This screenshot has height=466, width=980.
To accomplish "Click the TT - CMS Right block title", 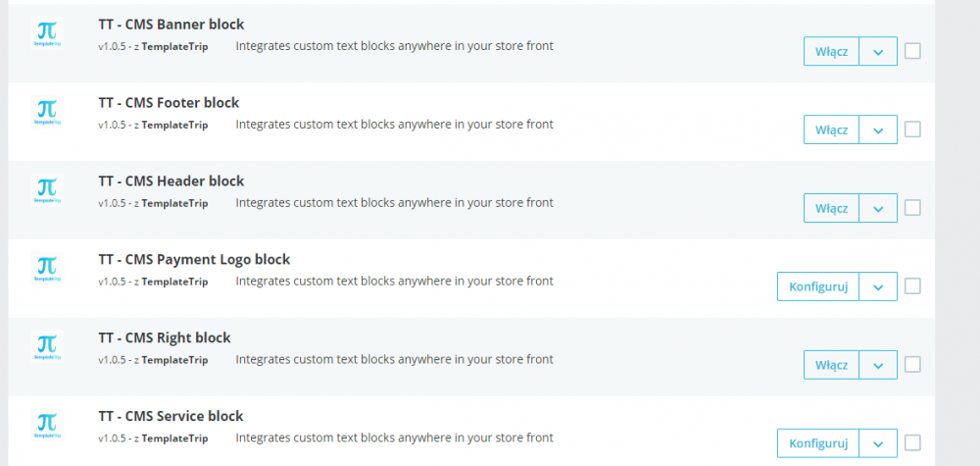I will click(x=165, y=338).
